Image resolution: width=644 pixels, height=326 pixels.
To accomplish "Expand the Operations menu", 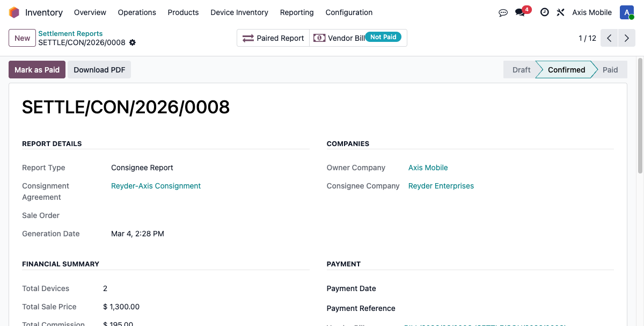I will coord(137,12).
